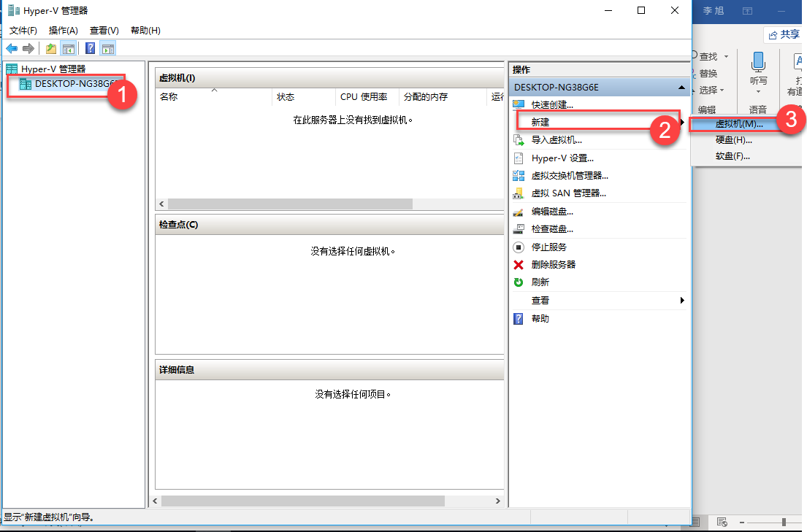
Task: Click the Back arrow toolbar icon
Action: point(12,48)
